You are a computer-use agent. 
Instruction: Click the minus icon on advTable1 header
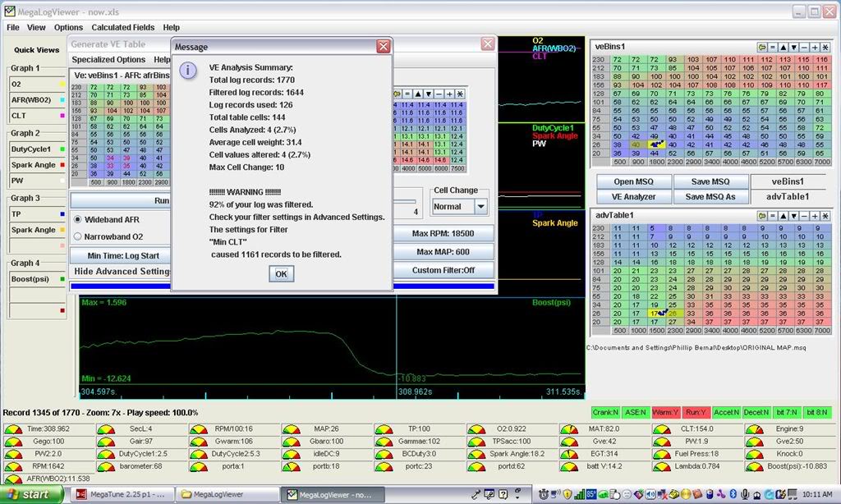pyautogui.click(x=803, y=217)
